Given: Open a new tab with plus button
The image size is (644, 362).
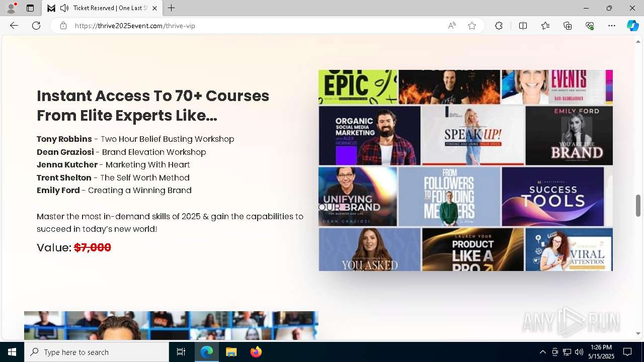Looking at the screenshot, I should (x=172, y=8).
